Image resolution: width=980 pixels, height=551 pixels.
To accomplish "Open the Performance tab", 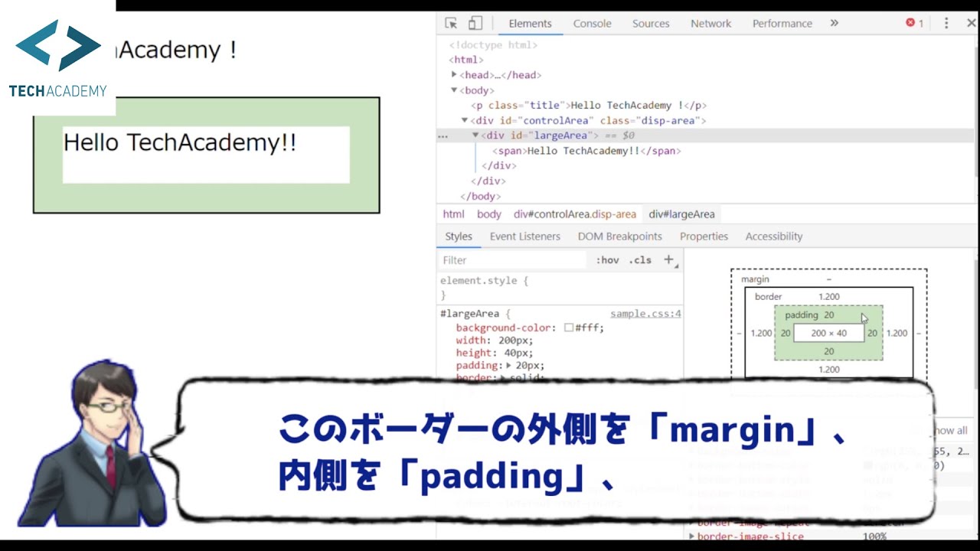I will (x=782, y=24).
